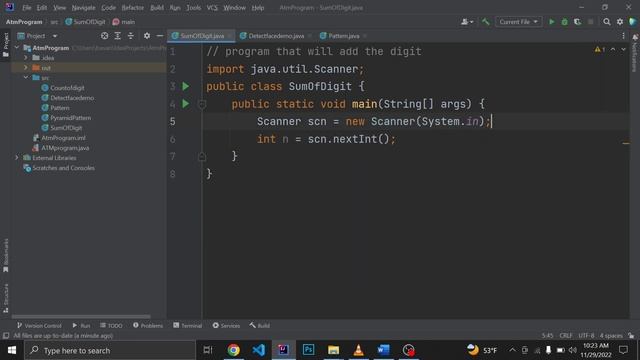Run the current file with the green play button
Viewport: 640px width, 360px height.
(551, 22)
